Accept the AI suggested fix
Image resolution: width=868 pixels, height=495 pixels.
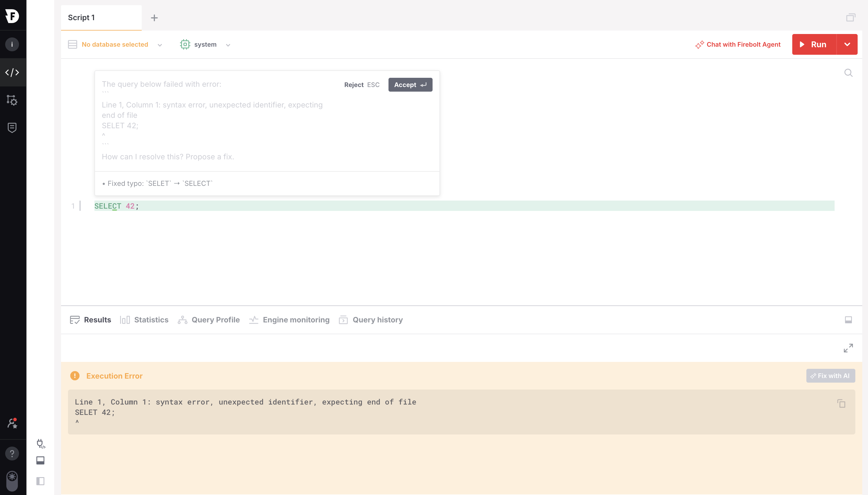tap(410, 85)
